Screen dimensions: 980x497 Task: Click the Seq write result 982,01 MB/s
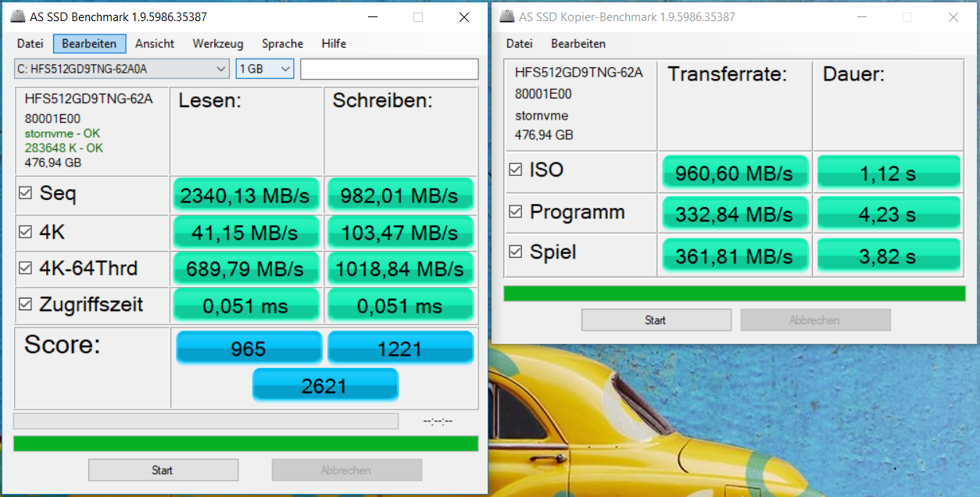[400, 195]
